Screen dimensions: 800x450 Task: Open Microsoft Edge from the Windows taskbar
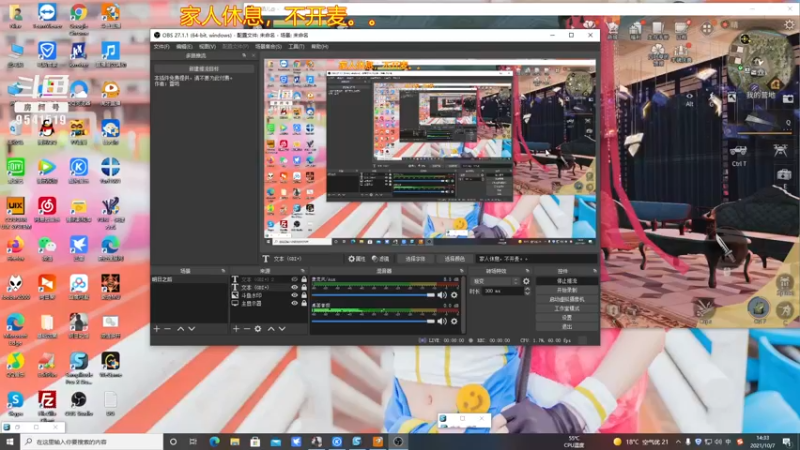pos(214,441)
